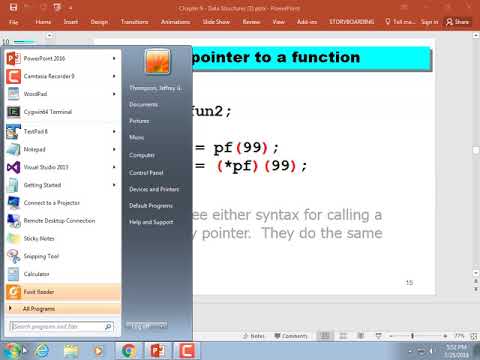This screenshot has width=480, height=360.
Task: Switch to Transitions tab
Action: click(x=134, y=22)
